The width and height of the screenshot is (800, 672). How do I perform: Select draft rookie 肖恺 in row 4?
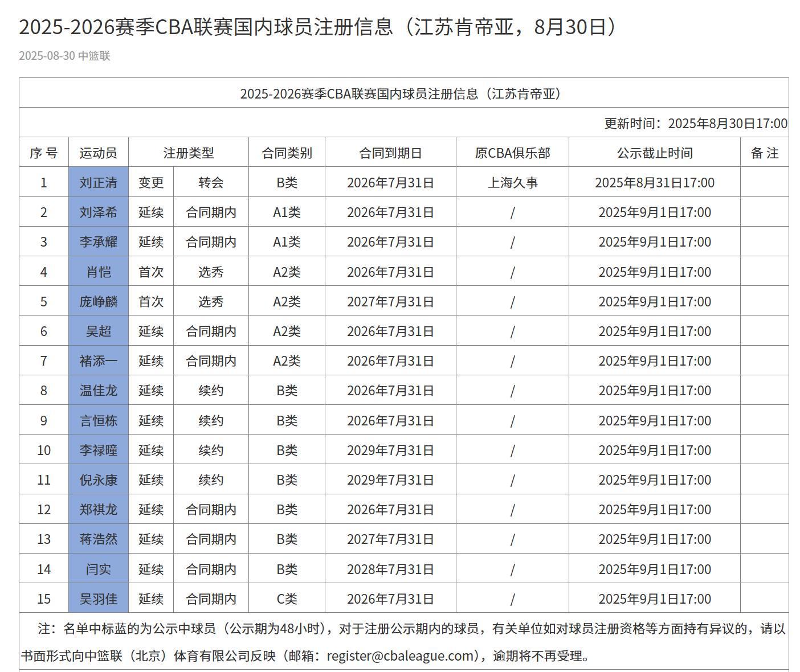[98, 272]
